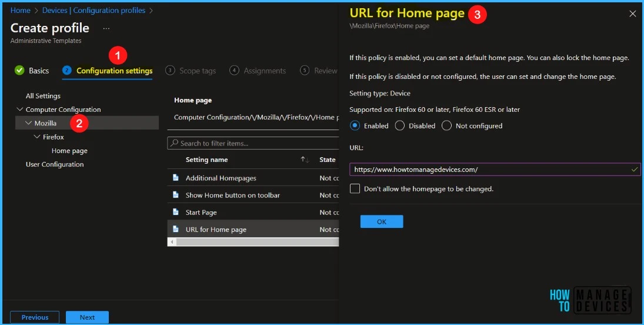644x325 pixels.
Task: Select Firefox in the settings tree
Action: click(54, 137)
